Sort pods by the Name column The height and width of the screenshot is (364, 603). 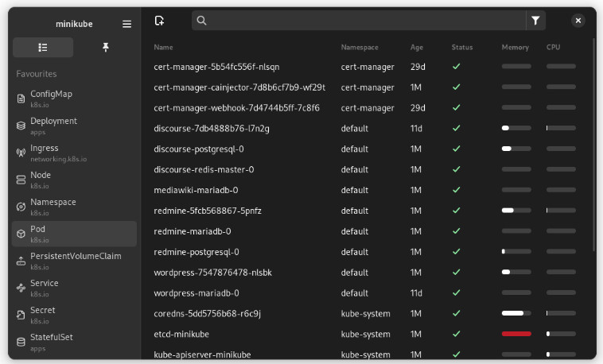163,47
